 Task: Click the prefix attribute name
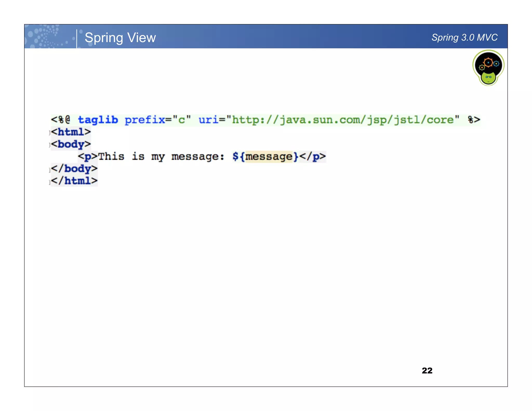coord(145,120)
